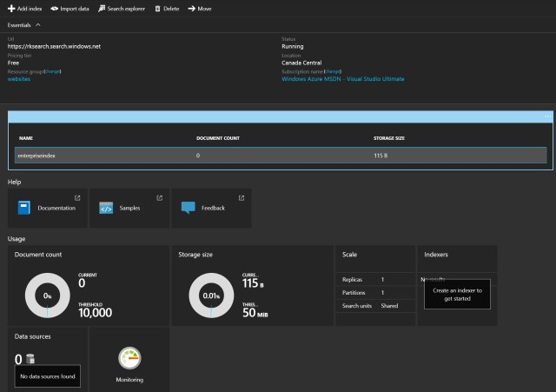
Task: Click the Delete trash icon
Action: (x=157, y=9)
